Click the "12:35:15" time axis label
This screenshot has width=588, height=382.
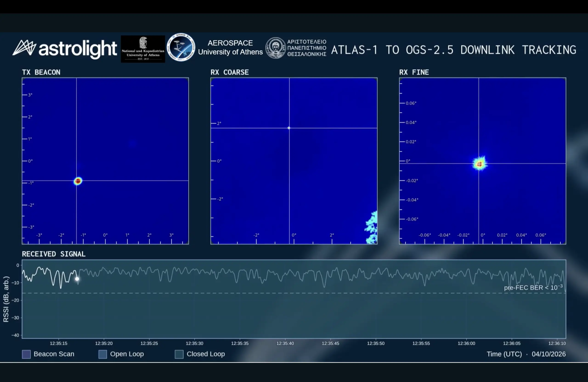(x=59, y=343)
